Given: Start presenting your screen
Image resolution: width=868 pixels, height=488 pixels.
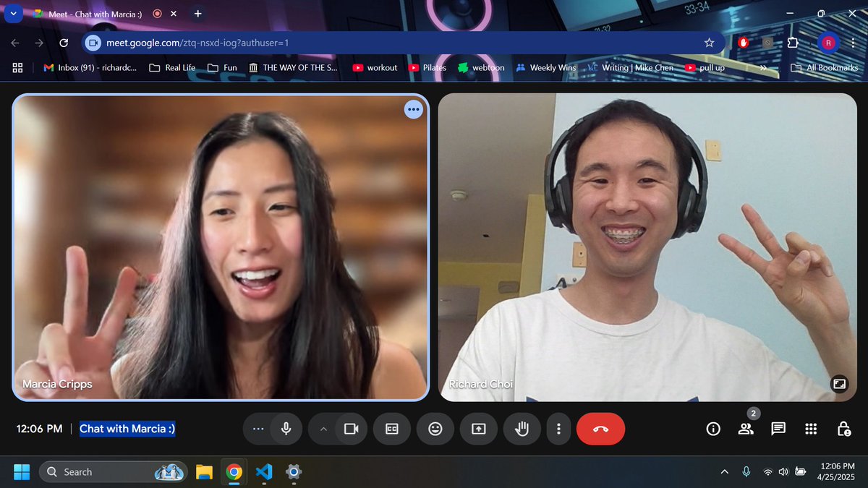Looking at the screenshot, I should tap(479, 429).
